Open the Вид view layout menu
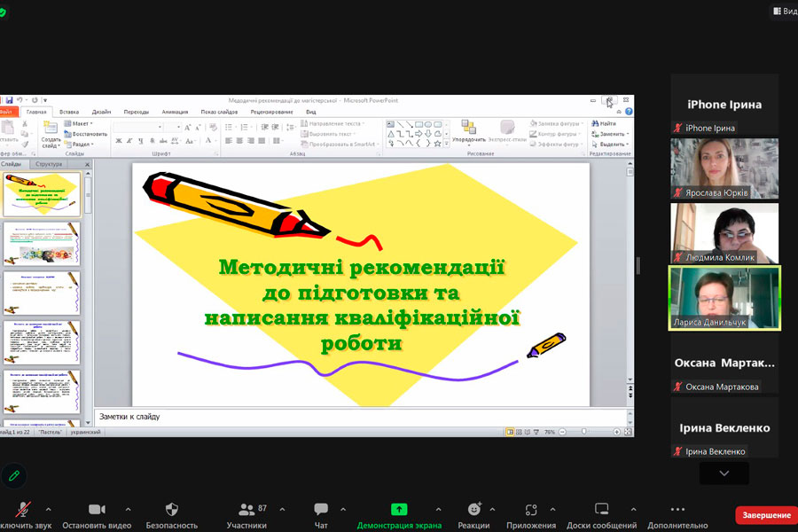 click(786, 11)
